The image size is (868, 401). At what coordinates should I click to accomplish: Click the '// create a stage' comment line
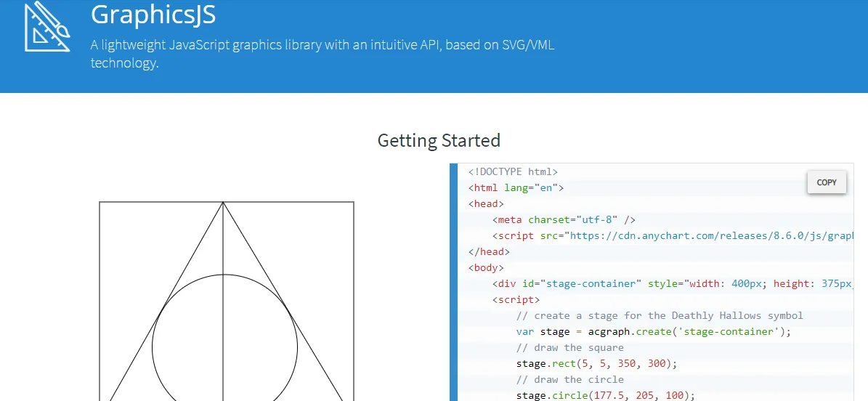(660, 316)
